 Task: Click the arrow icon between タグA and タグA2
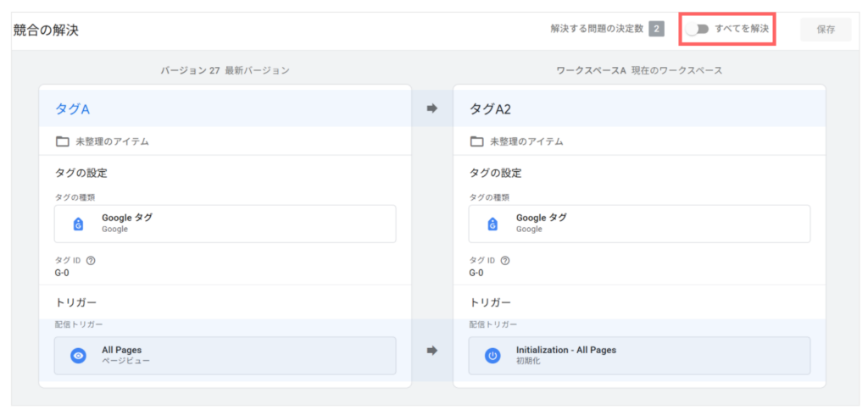(432, 109)
